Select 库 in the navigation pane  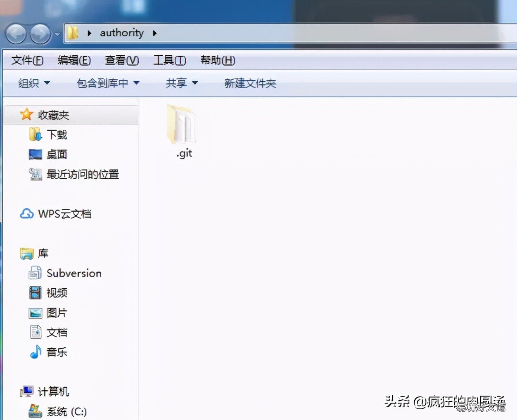point(43,253)
